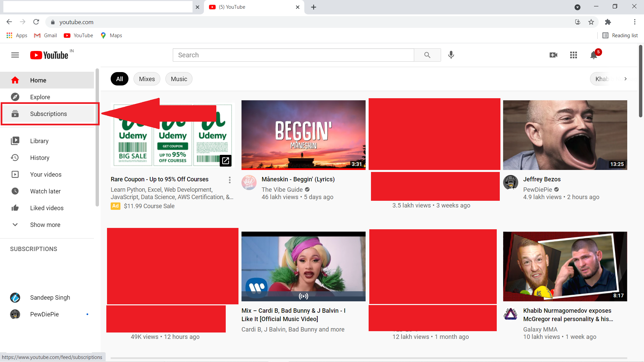
Task: Open Khabib Nurmagomedov exposes McGregor title
Action: [568, 315]
